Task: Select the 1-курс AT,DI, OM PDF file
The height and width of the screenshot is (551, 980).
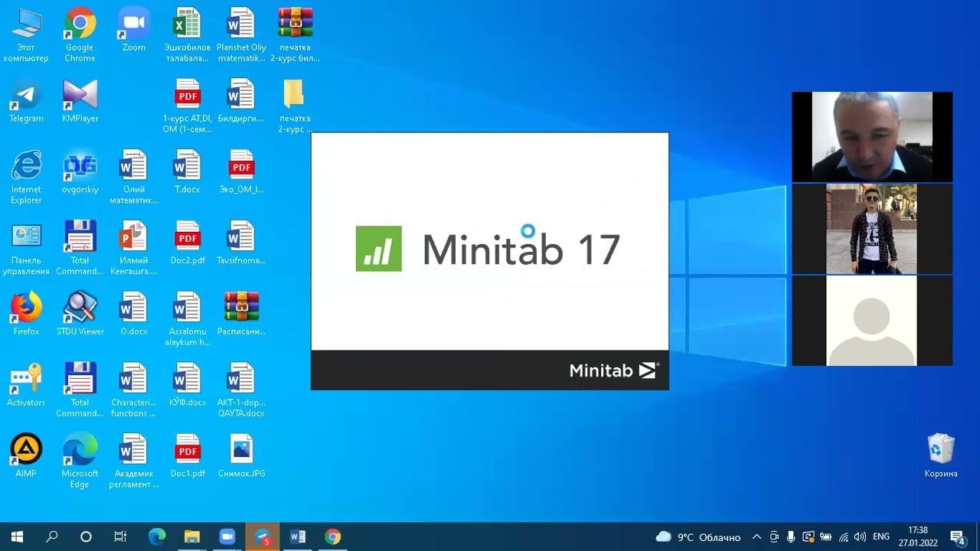Action: point(188,106)
